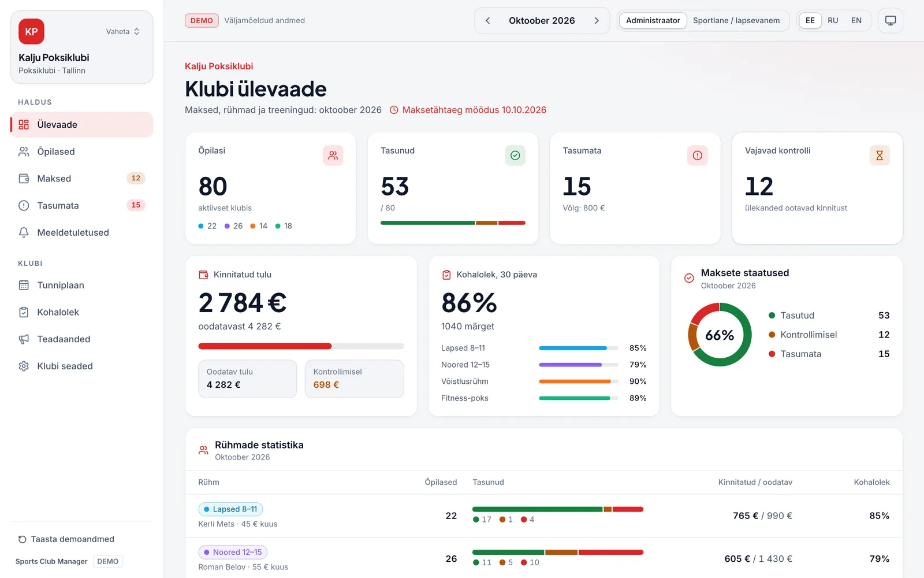Click the Tasunud card payment progress bar
This screenshot has height=578, width=924.
pyautogui.click(x=453, y=223)
